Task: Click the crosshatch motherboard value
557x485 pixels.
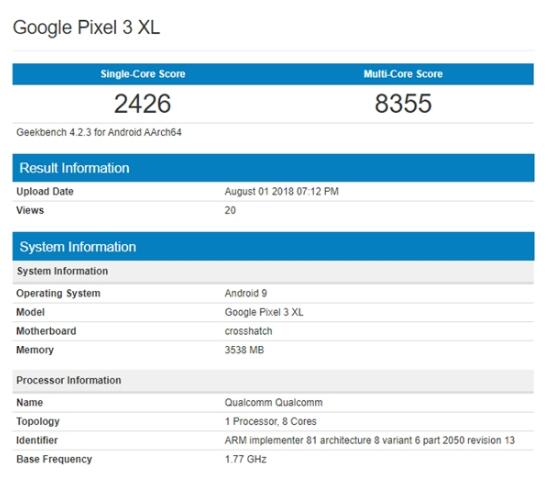Action: pos(248,331)
